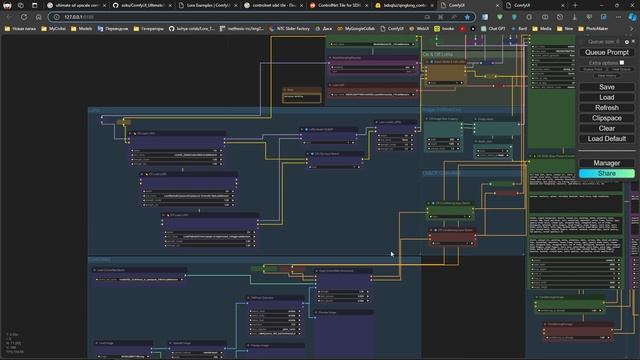Open the Media bookmark folder
This screenshot has width=640, height=360.
(542, 29)
